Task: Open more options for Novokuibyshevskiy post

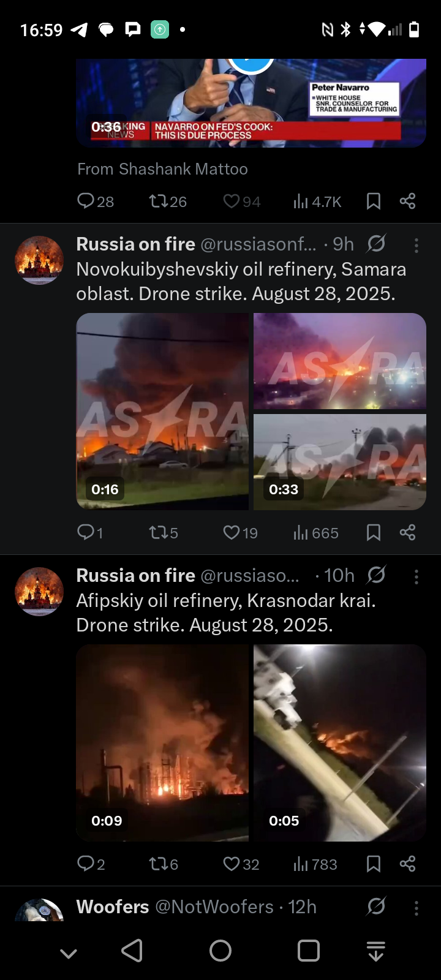Action: pos(417,246)
